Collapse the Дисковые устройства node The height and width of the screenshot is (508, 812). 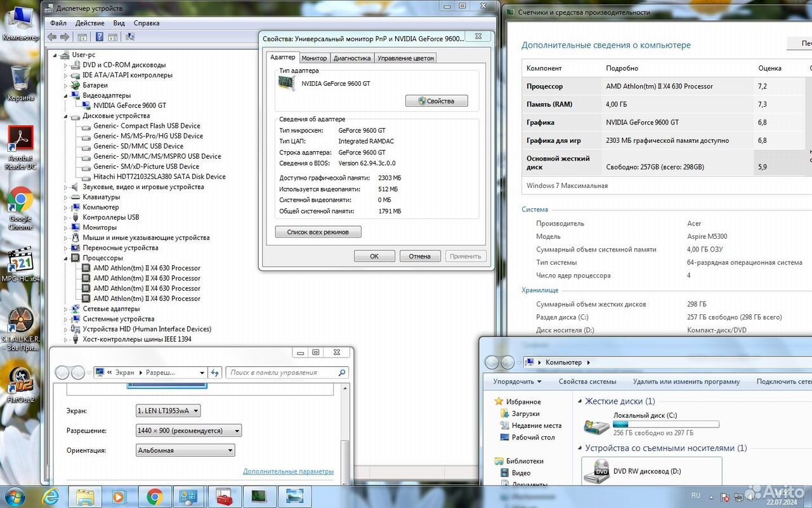pos(65,116)
